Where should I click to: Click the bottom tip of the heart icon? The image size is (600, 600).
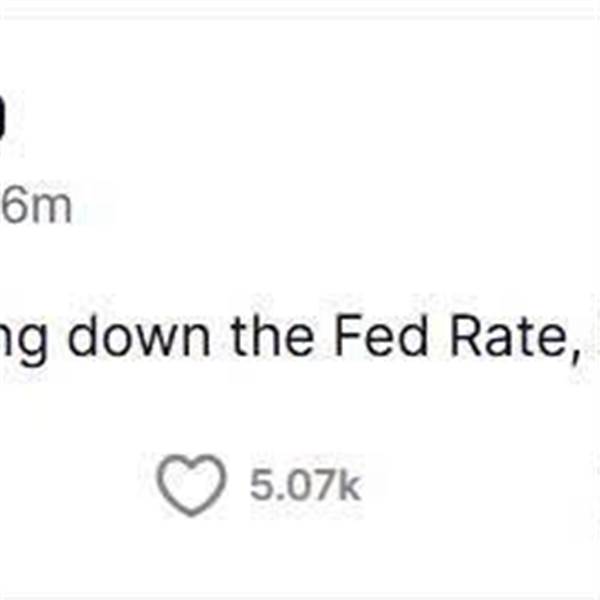point(191,511)
